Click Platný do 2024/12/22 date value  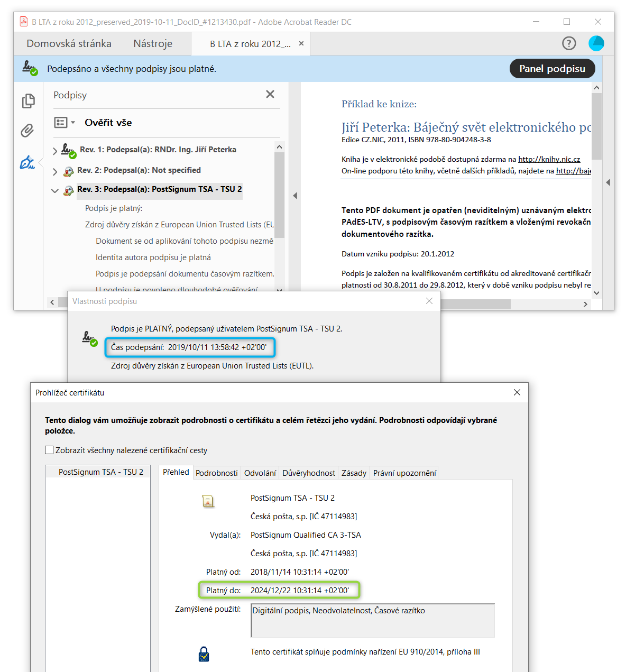[x=300, y=591]
